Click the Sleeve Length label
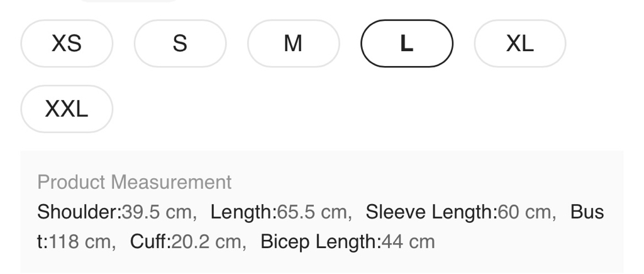Screen dimensions: 644x274 click(431, 212)
